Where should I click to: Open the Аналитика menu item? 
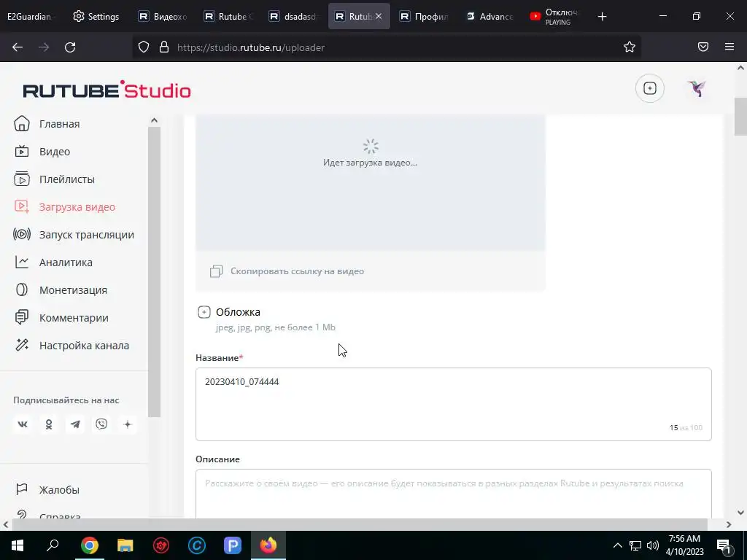(66, 262)
